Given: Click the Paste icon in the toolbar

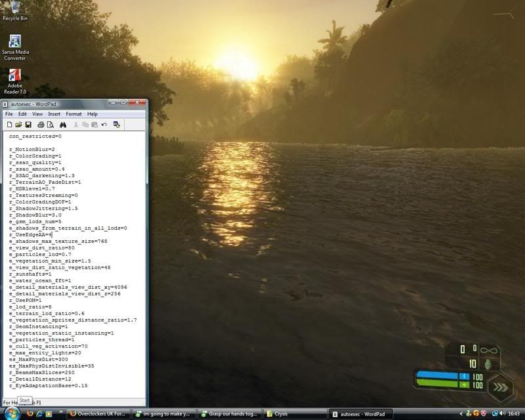Looking at the screenshot, I should click(94, 125).
